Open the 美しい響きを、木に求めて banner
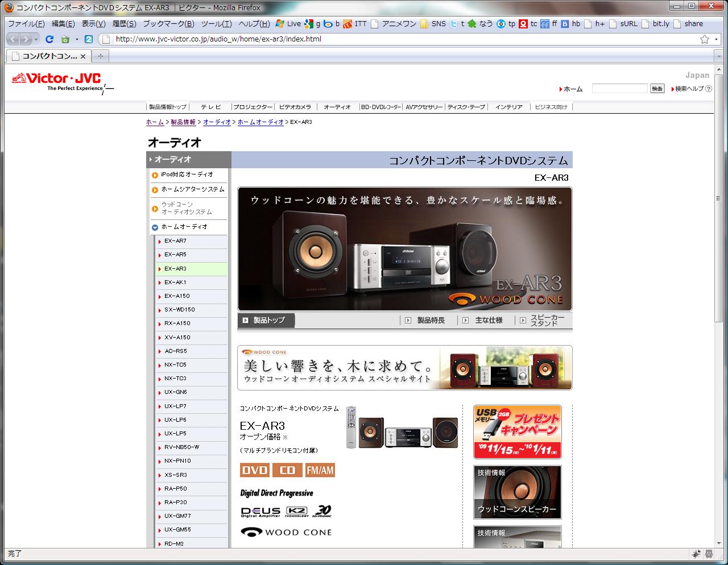The image size is (728, 565). coord(405,368)
